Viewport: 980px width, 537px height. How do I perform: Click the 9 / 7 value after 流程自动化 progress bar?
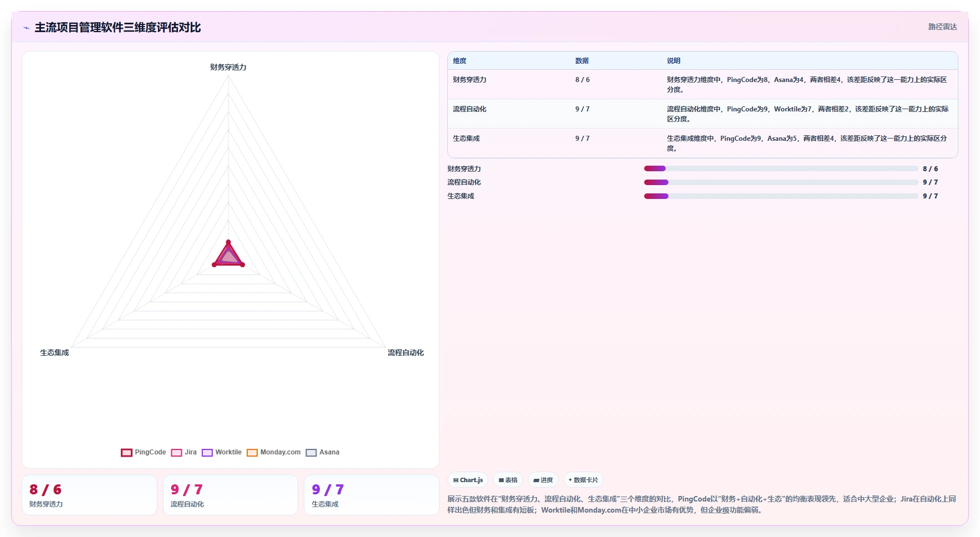point(930,182)
